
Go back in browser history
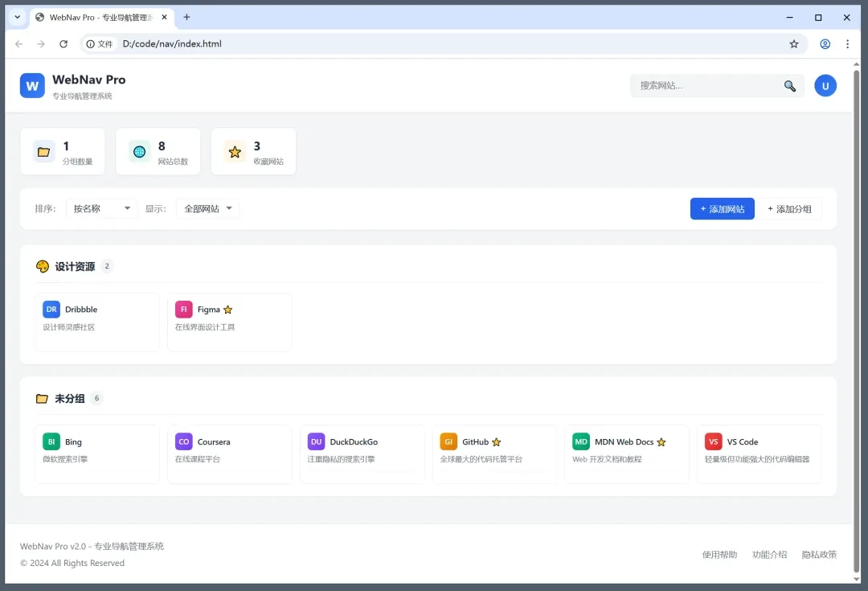tap(18, 43)
